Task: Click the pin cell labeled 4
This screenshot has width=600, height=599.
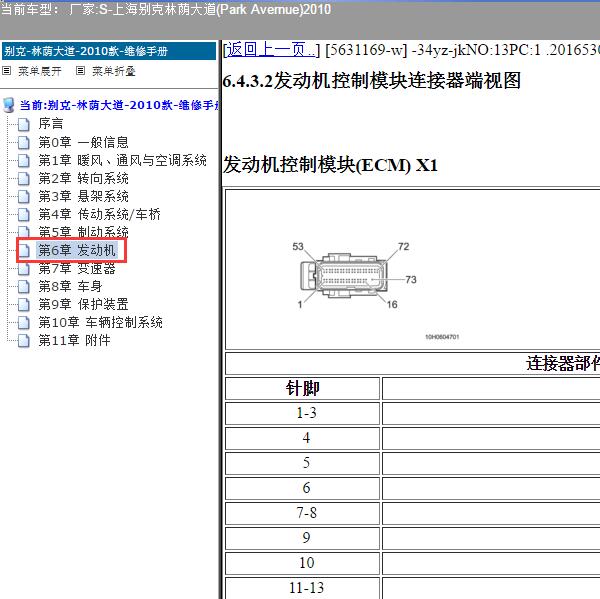Action: tap(303, 438)
